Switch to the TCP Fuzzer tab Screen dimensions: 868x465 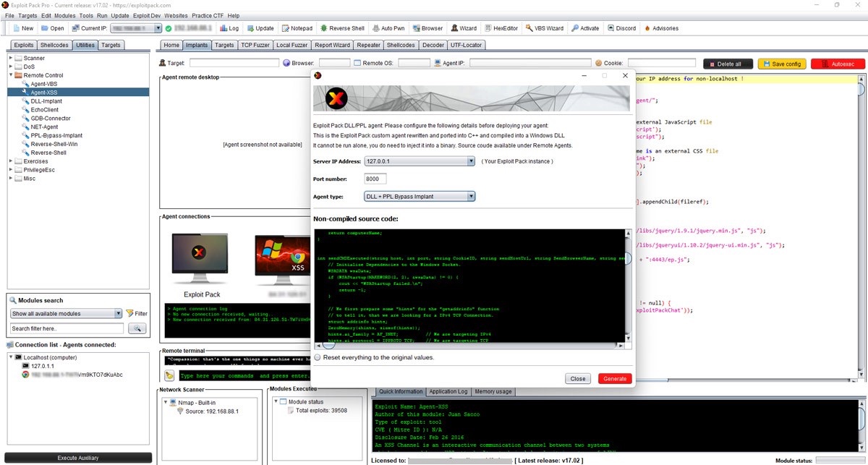256,45
